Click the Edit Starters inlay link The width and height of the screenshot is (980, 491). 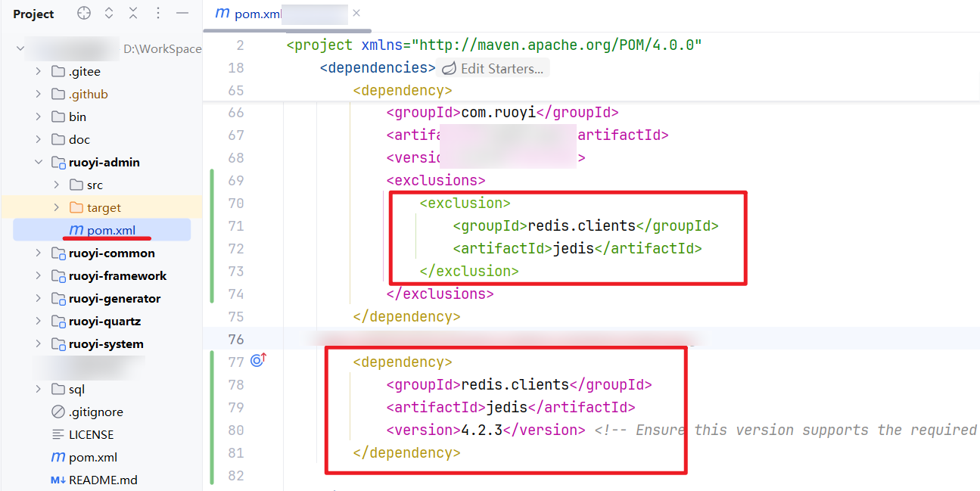493,68
